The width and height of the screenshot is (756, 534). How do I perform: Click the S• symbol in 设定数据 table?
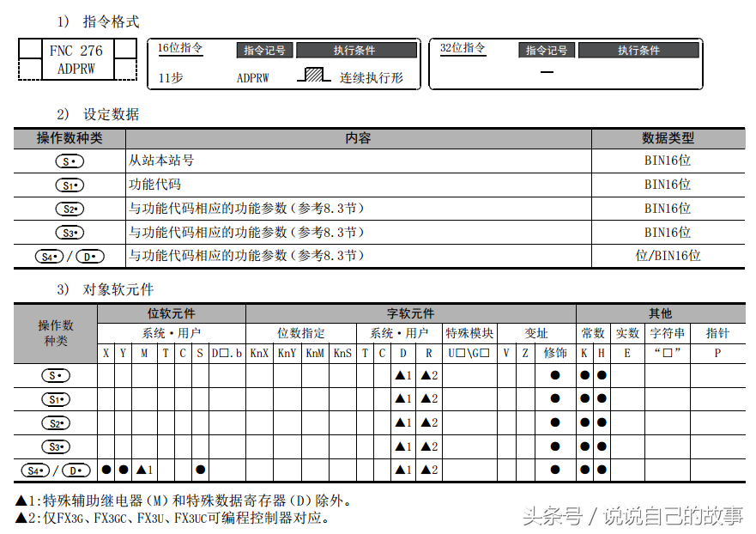click(x=69, y=161)
